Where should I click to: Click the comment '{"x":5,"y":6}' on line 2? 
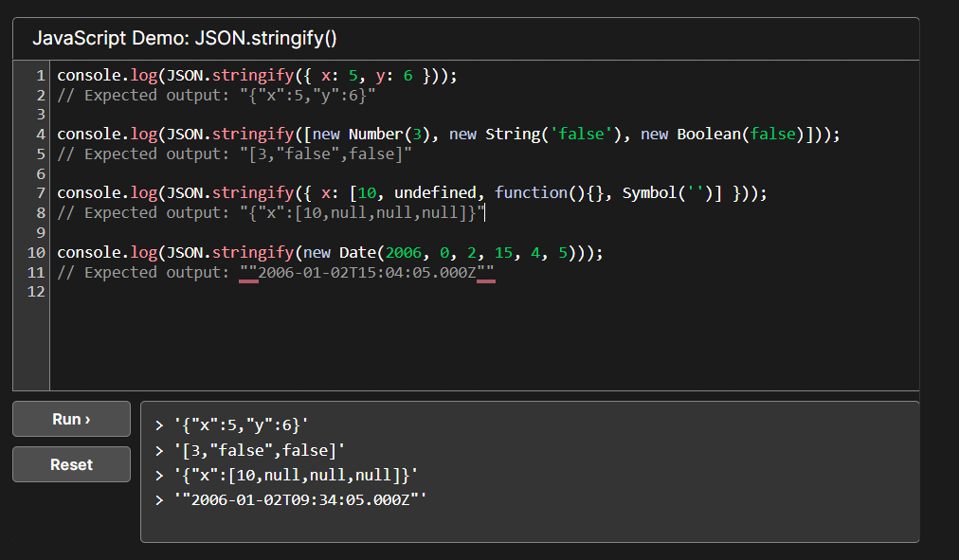308,96
